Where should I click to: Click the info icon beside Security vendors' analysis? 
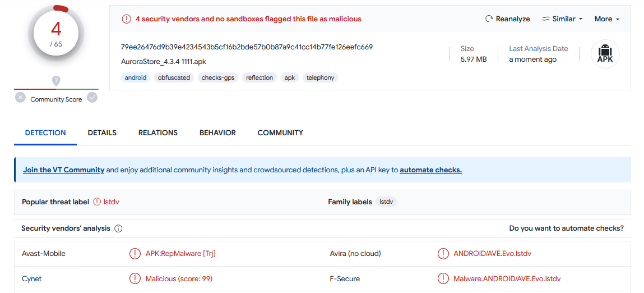(118, 228)
